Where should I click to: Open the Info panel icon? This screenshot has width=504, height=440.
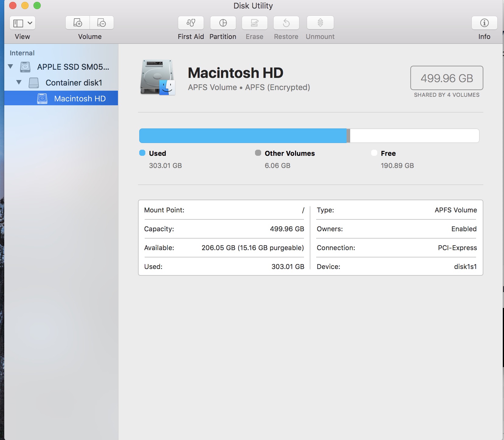485,23
